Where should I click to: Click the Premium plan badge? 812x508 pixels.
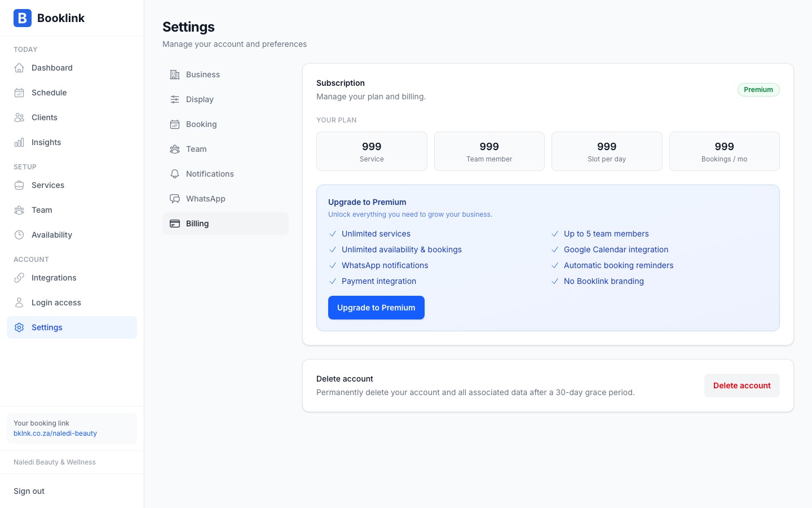click(758, 90)
